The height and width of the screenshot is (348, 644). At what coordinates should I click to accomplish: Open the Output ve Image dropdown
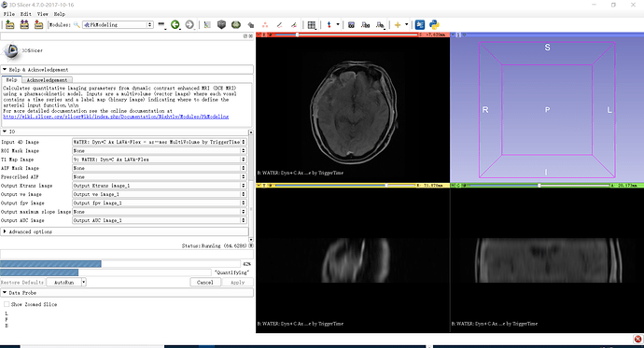point(159,194)
